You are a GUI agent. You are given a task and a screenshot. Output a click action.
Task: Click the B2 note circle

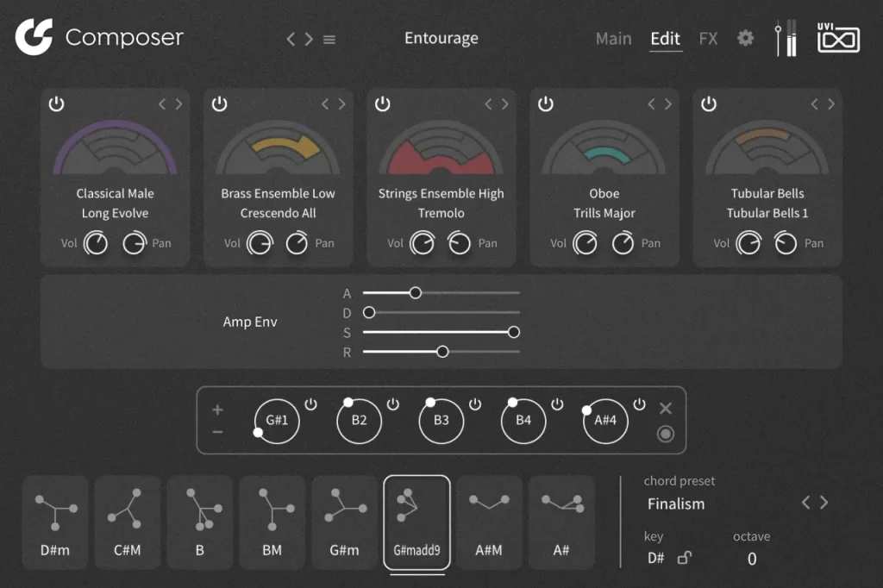click(x=359, y=421)
